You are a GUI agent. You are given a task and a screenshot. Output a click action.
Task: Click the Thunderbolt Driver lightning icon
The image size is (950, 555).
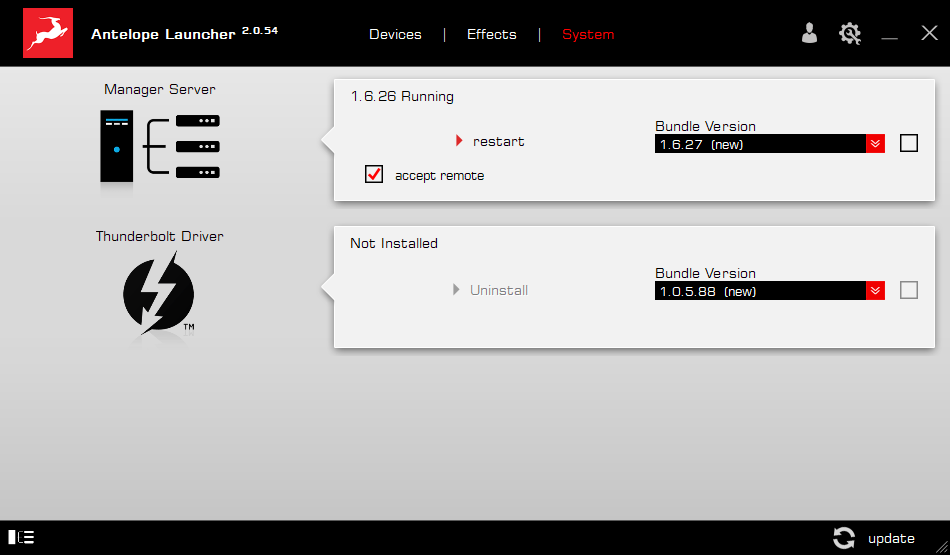pos(159,294)
